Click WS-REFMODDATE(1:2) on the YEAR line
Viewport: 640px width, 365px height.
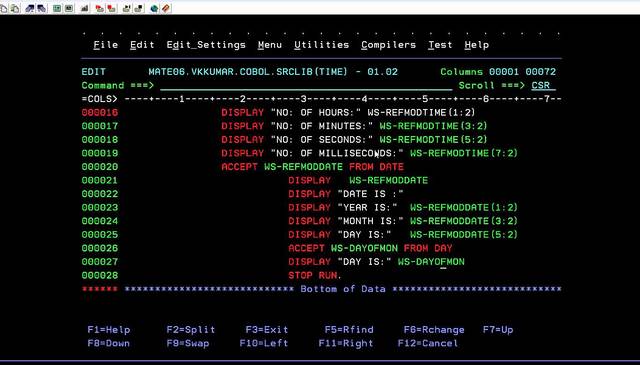pos(464,207)
